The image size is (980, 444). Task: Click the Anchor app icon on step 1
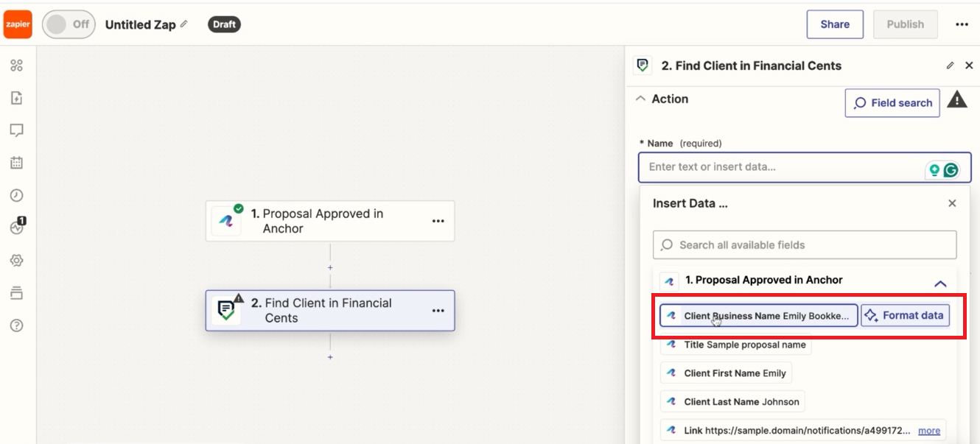point(226,221)
